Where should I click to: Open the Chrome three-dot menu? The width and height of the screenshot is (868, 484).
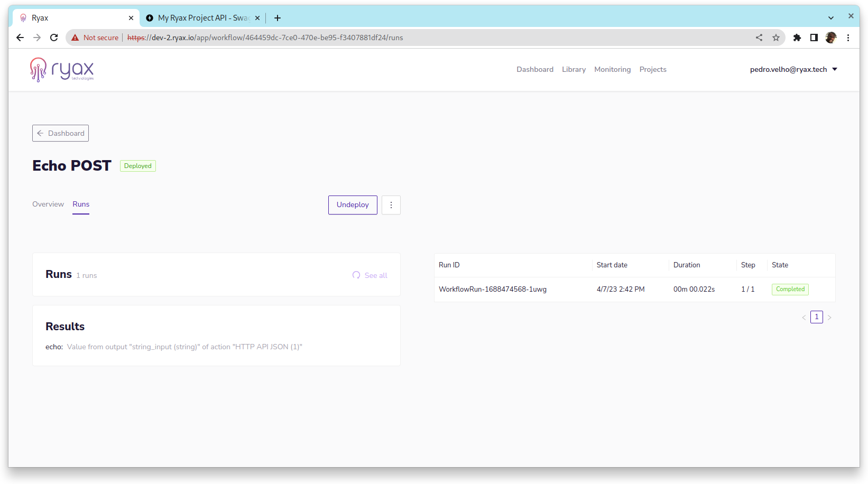(x=848, y=38)
